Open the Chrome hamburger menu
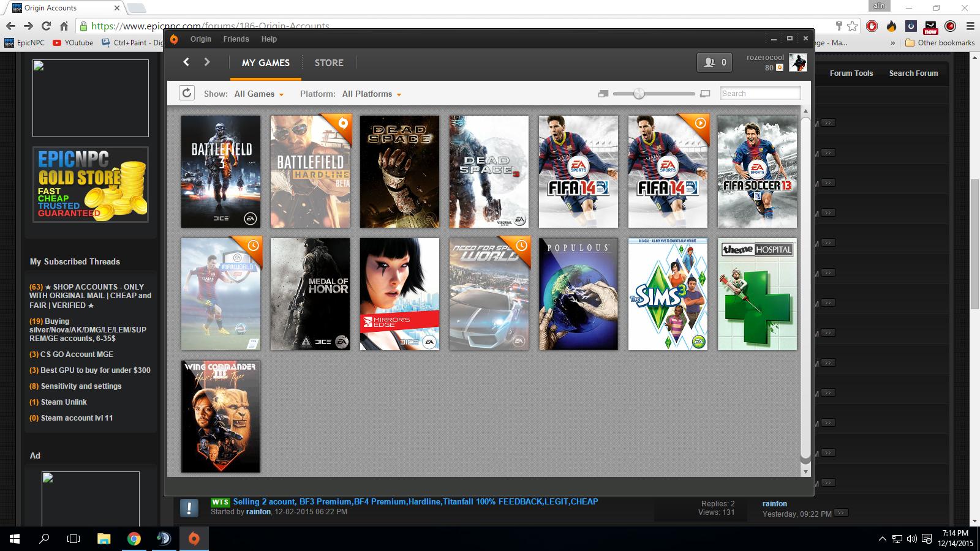This screenshot has height=551, width=980. pyautogui.click(x=970, y=26)
